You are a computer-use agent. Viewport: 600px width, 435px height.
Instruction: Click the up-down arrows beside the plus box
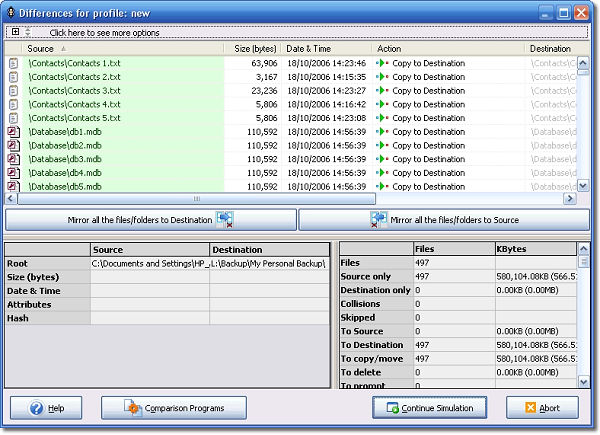tap(28, 32)
